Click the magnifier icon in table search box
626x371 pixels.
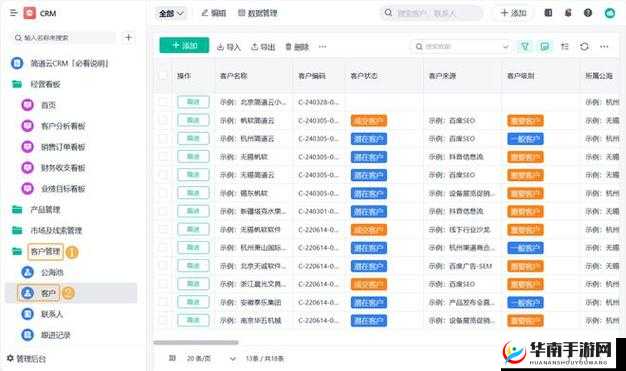tap(419, 46)
